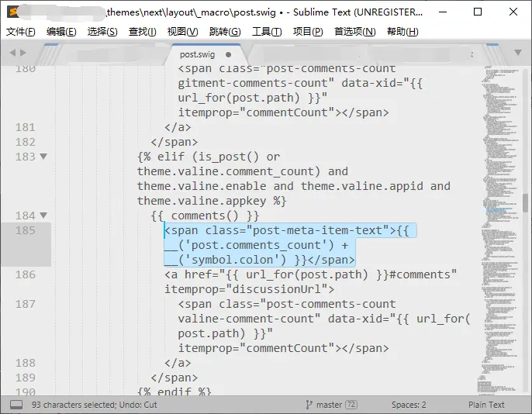Open the 查找(I) menu
Screen dimensions: 532x414
142,32
